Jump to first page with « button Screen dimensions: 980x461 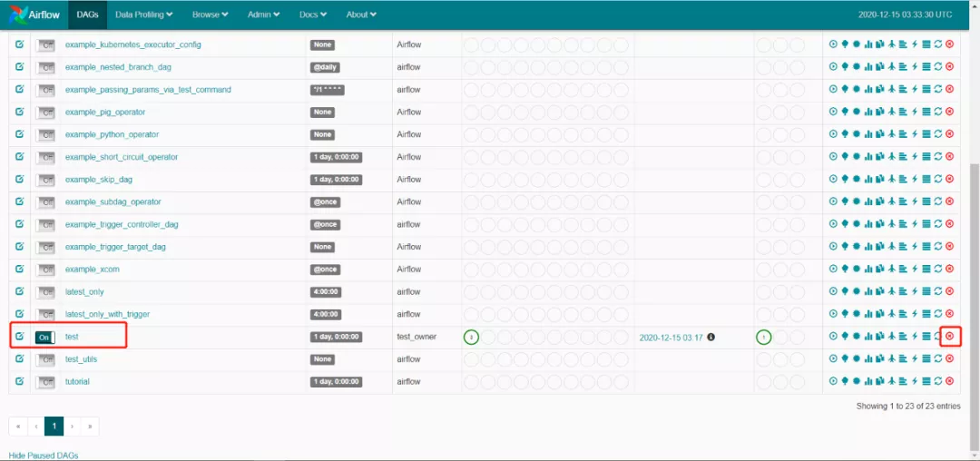[x=18, y=426]
